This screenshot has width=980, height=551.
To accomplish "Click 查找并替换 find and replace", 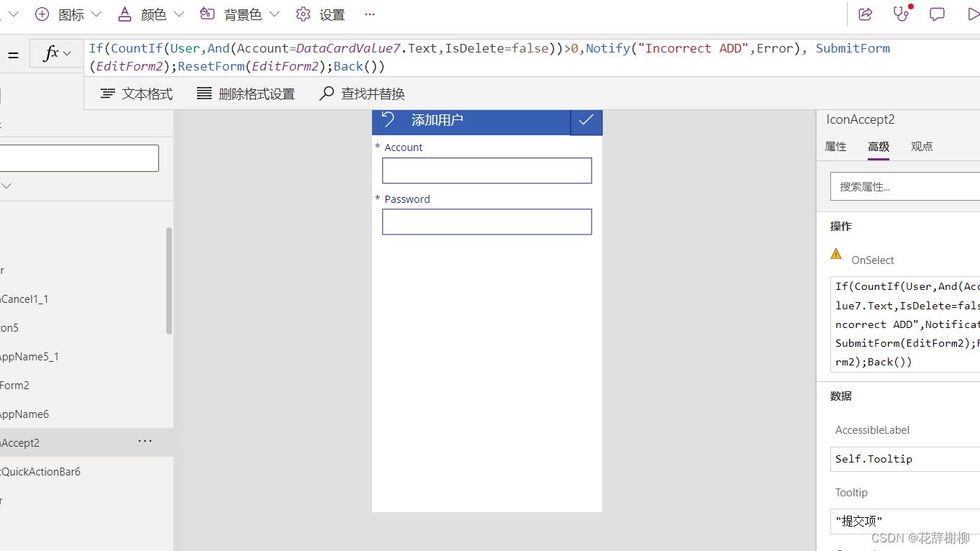I will pyautogui.click(x=362, y=94).
